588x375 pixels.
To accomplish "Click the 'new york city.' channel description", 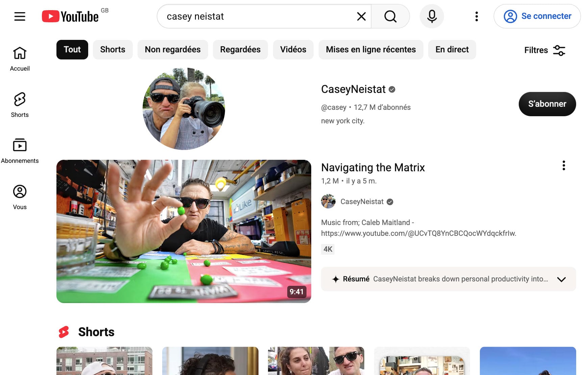I will coord(343,121).
